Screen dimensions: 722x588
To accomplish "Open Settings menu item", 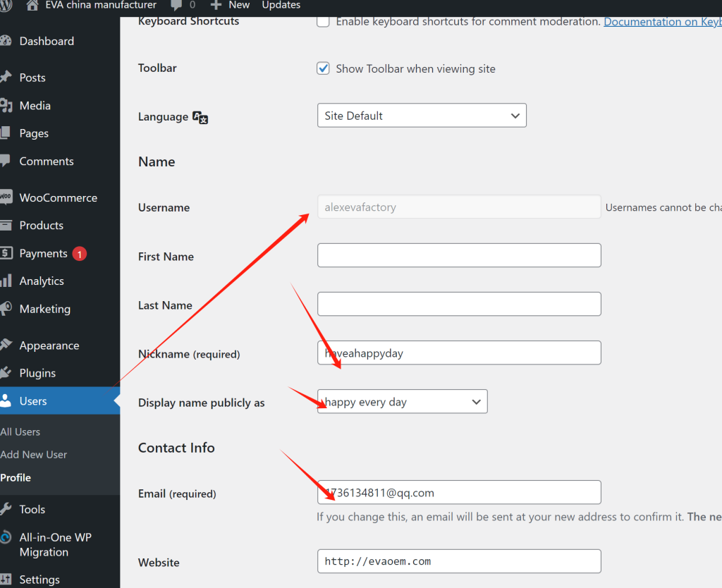I will point(39,580).
